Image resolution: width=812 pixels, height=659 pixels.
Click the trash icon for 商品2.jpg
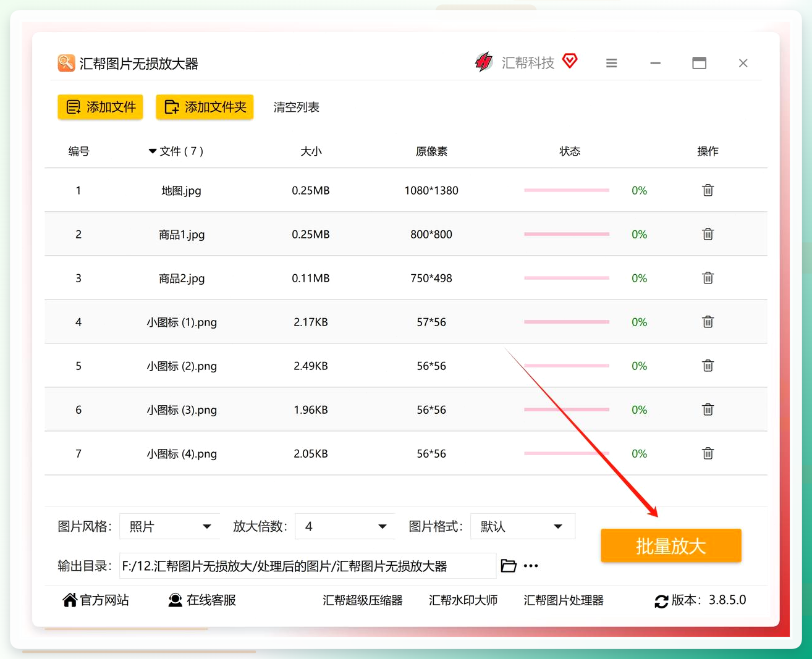(708, 278)
